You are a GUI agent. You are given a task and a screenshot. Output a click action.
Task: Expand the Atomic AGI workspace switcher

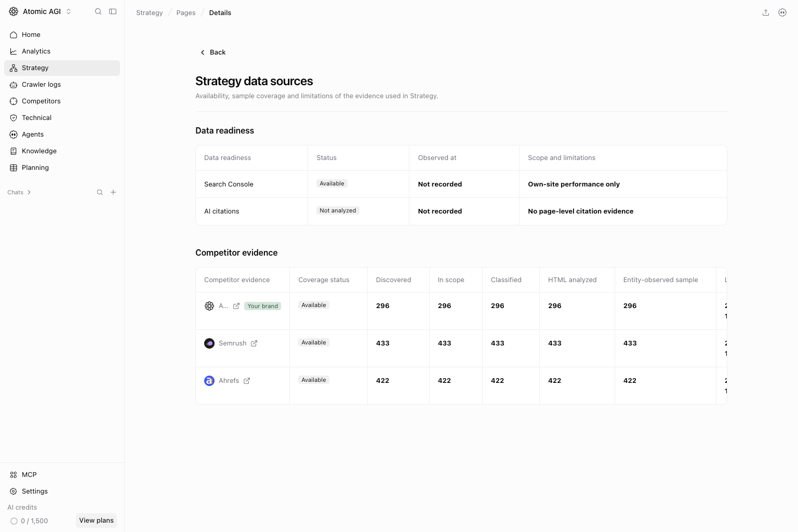click(x=69, y=11)
